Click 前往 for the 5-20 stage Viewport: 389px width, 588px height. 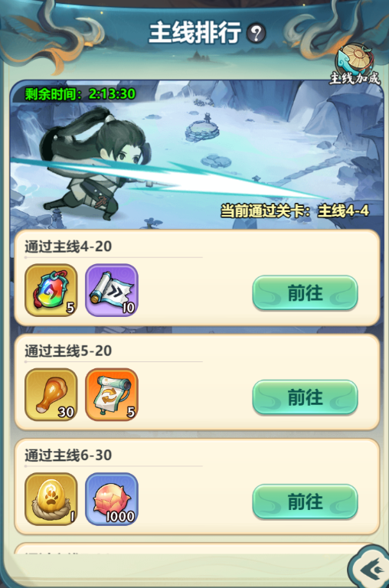[305, 397]
